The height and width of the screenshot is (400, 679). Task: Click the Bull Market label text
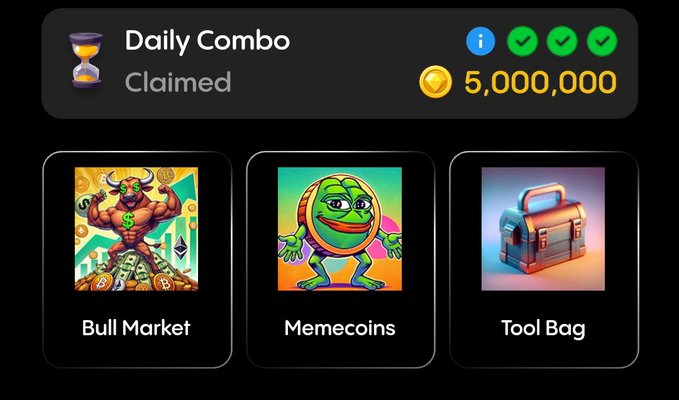[x=136, y=328]
